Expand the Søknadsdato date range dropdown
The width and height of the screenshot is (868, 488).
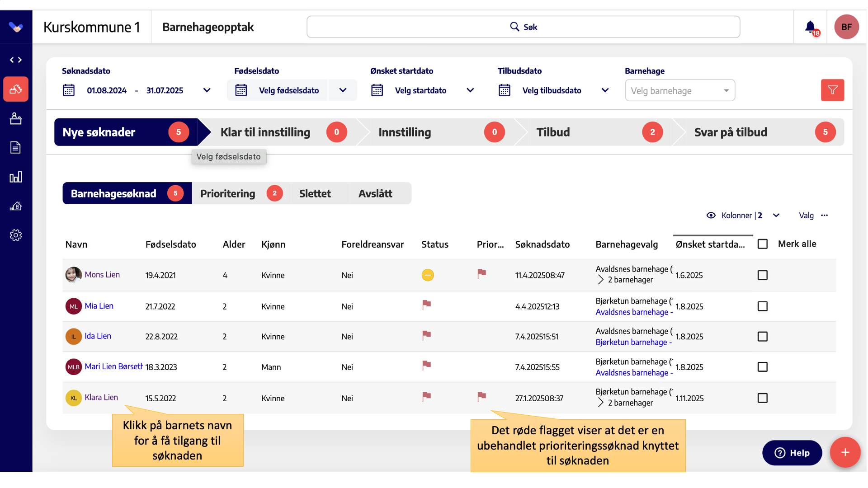pyautogui.click(x=207, y=90)
